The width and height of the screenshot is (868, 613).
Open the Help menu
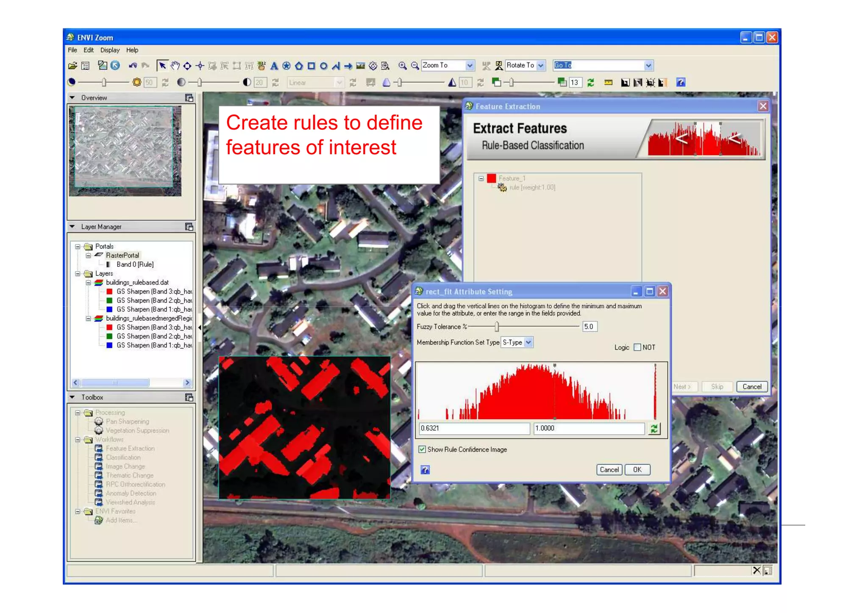(132, 50)
